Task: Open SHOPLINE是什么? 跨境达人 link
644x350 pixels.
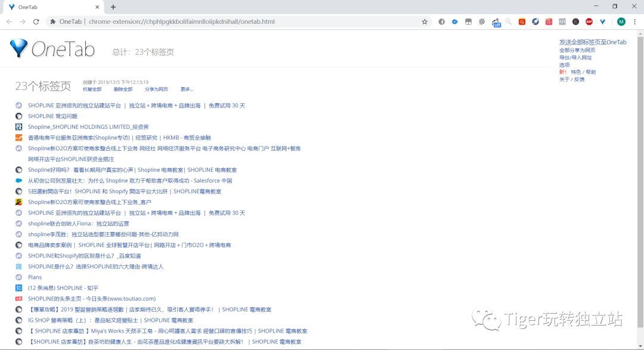Action: (95, 266)
